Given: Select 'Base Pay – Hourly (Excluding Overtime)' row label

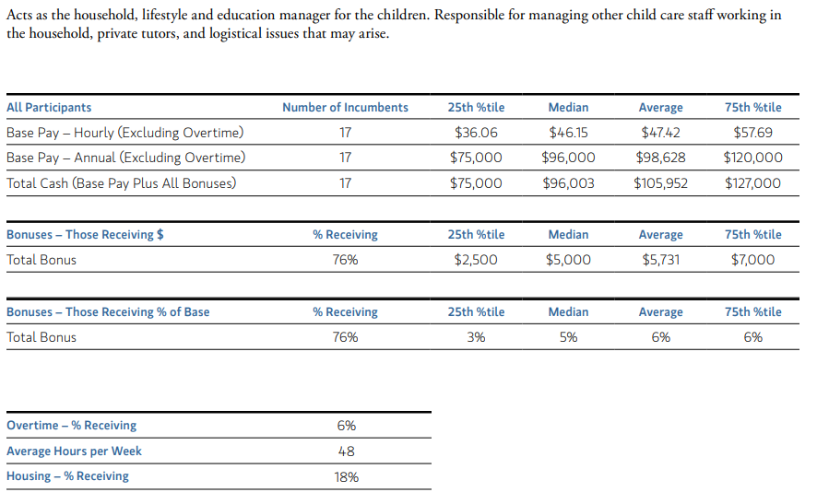Looking at the screenshot, I should tap(125, 133).
